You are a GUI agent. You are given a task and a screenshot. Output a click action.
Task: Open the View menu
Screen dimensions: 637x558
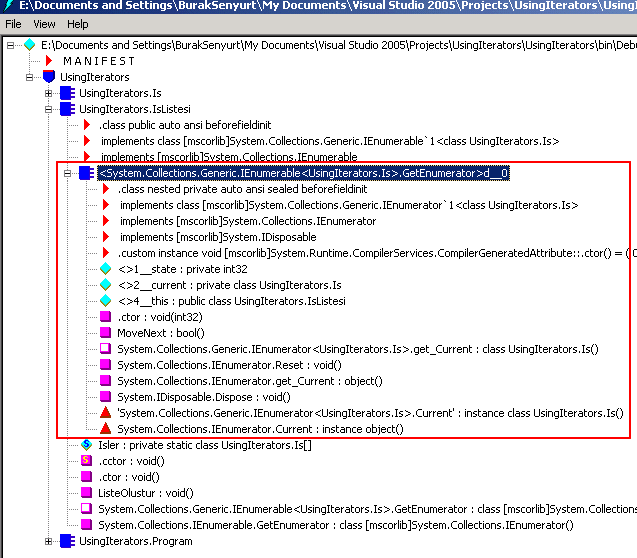[44, 24]
